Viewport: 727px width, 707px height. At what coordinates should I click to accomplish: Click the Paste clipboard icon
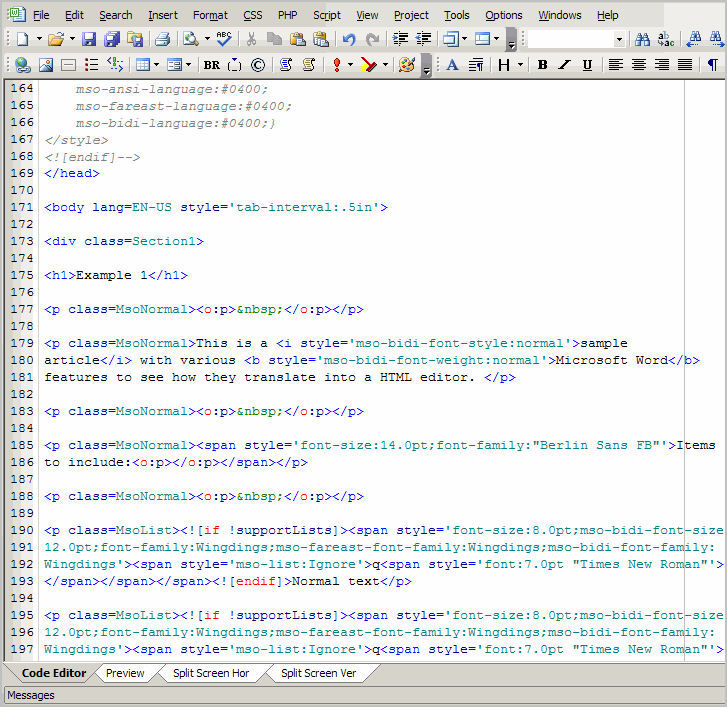[x=297, y=39]
